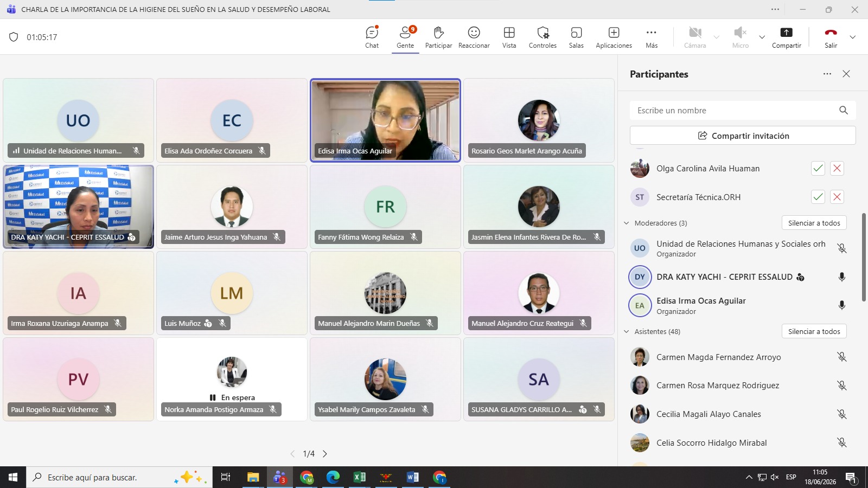Viewport: 868px width, 488px height.
Task: Mute Edisa Irma Ocas Aguilar in list
Action: (x=841, y=305)
